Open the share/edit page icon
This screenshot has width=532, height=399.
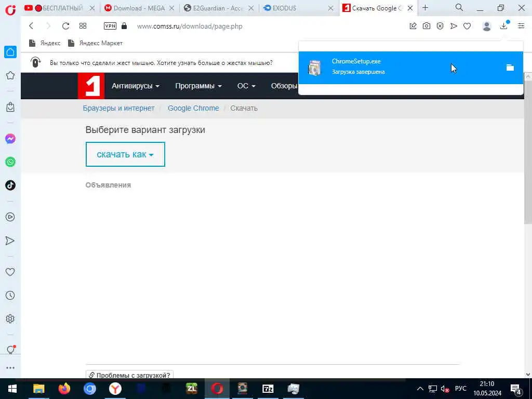click(413, 26)
